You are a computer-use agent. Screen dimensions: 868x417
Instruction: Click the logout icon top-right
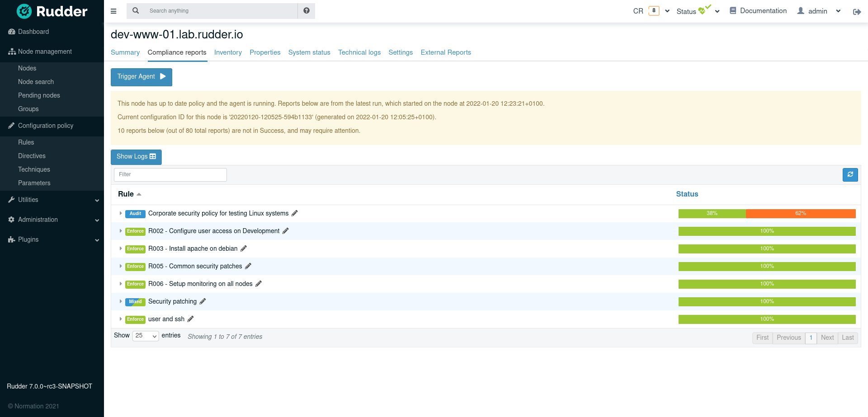click(x=857, y=12)
